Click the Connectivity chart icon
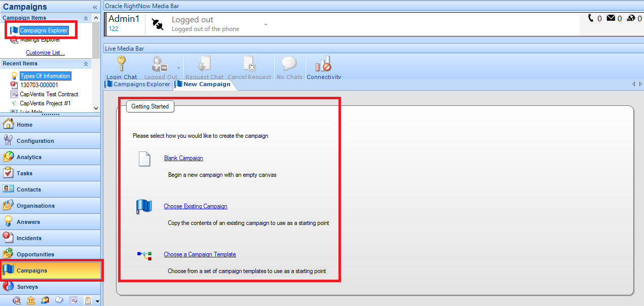This screenshot has height=306, width=644. pyautogui.click(x=323, y=64)
